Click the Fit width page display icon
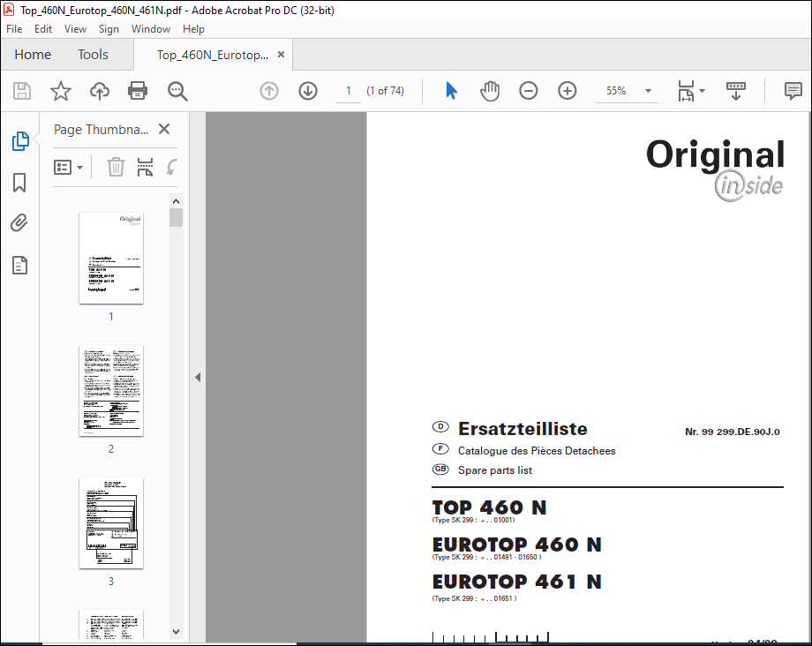 (686, 91)
